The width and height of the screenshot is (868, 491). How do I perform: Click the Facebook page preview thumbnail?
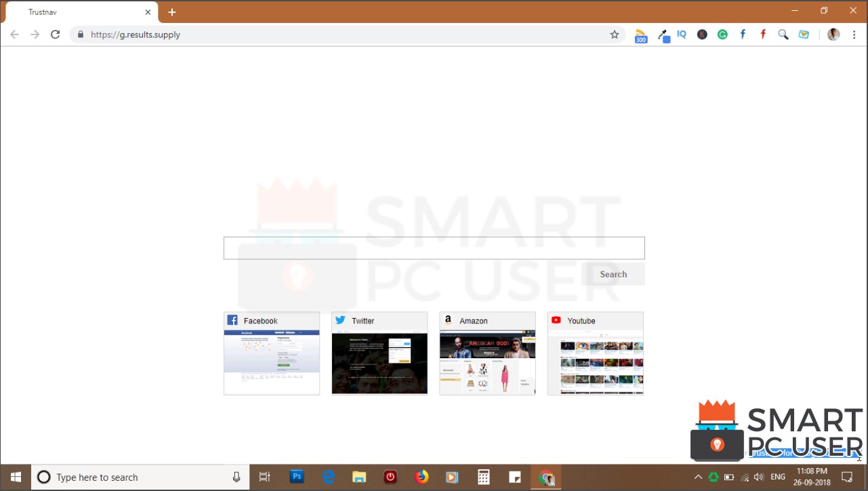click(x=272, y=362)
